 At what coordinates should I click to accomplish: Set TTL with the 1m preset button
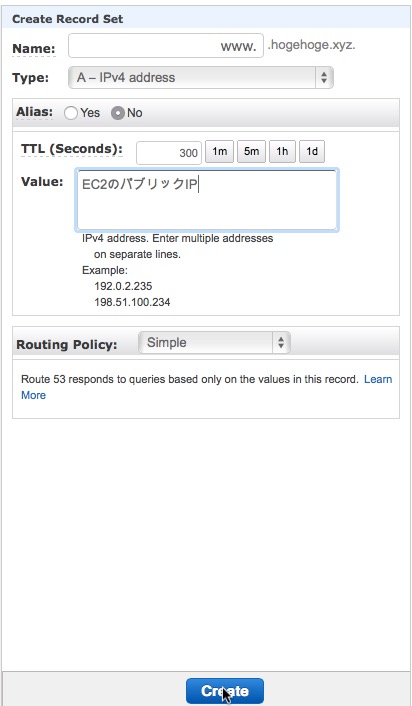pos(219,152)
